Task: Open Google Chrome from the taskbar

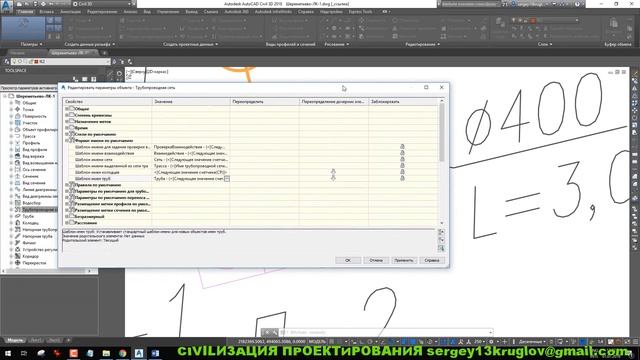Action: click(x=122, y=353)
